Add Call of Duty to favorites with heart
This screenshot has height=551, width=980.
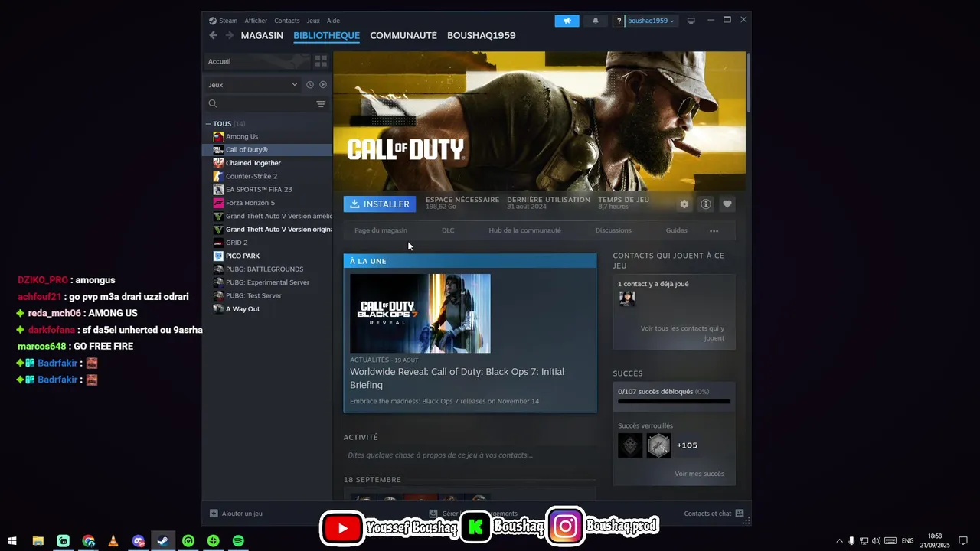tap(727, 204)
